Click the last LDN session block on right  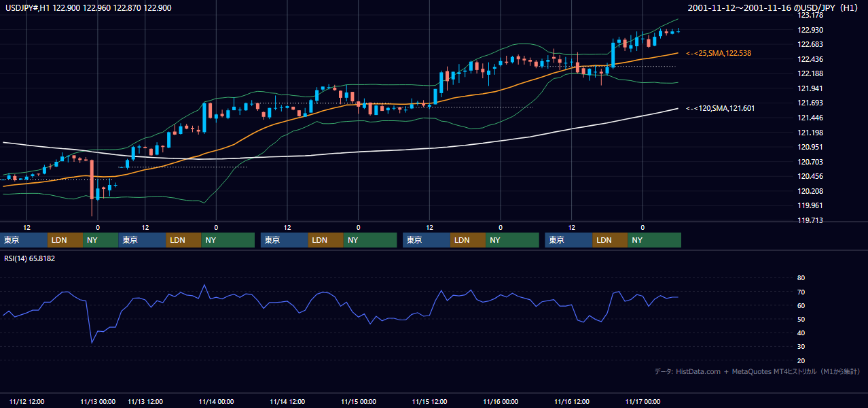click(x=611, y=240)
